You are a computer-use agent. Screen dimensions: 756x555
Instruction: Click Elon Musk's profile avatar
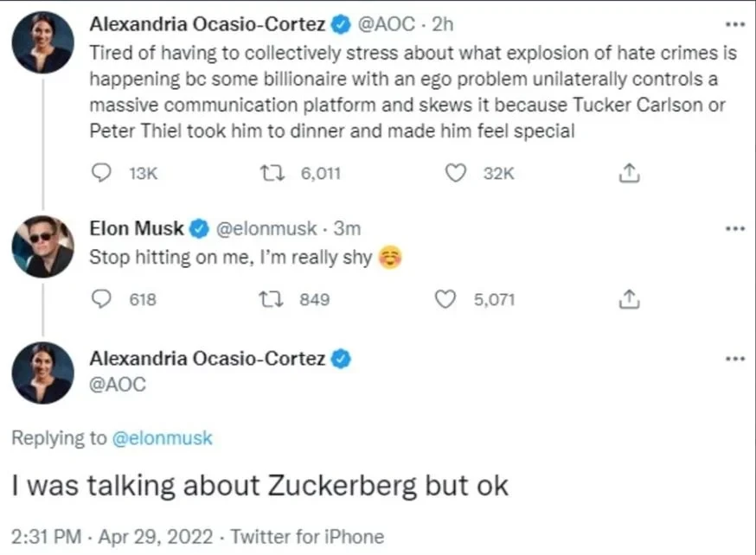pos(42,248)
